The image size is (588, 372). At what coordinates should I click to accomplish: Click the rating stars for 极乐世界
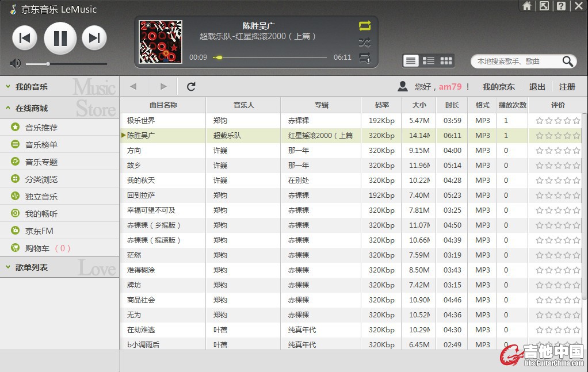pos(558,121)
